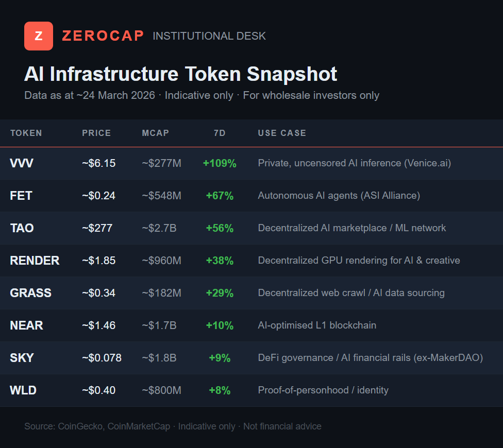503x448 pixels.
Task: Click the AI Infrastructure Token Snapshot title
Action: click(x=180, y=74)
